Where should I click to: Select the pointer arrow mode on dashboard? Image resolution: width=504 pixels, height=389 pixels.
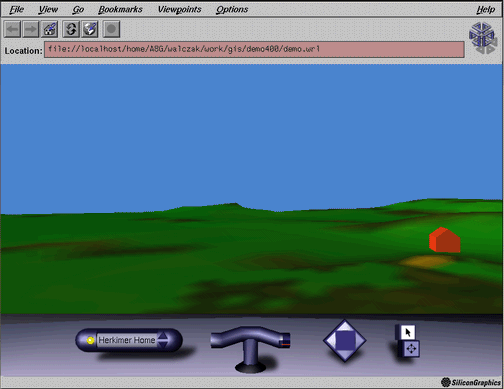(x=407, y=332)
